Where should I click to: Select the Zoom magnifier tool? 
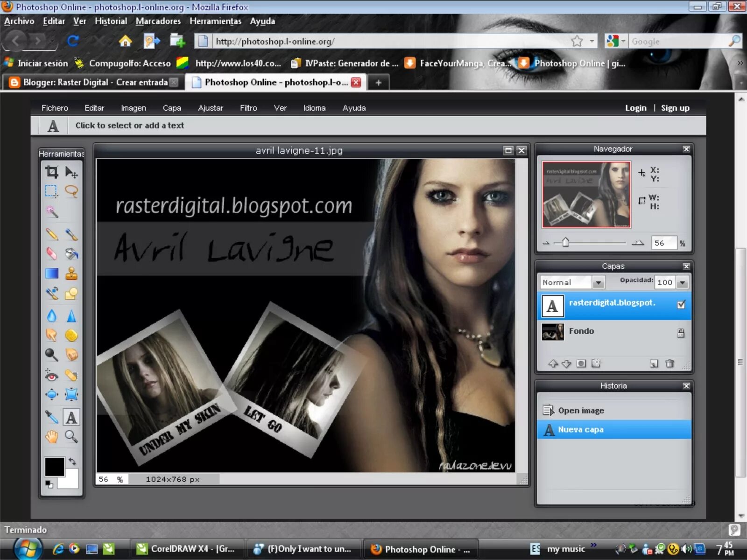click(x=71, y=436)
